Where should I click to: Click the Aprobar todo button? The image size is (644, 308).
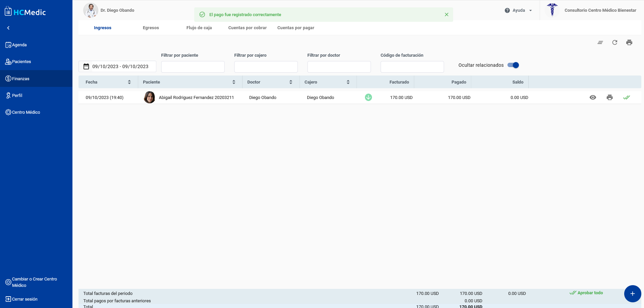(x=586, y=293)
